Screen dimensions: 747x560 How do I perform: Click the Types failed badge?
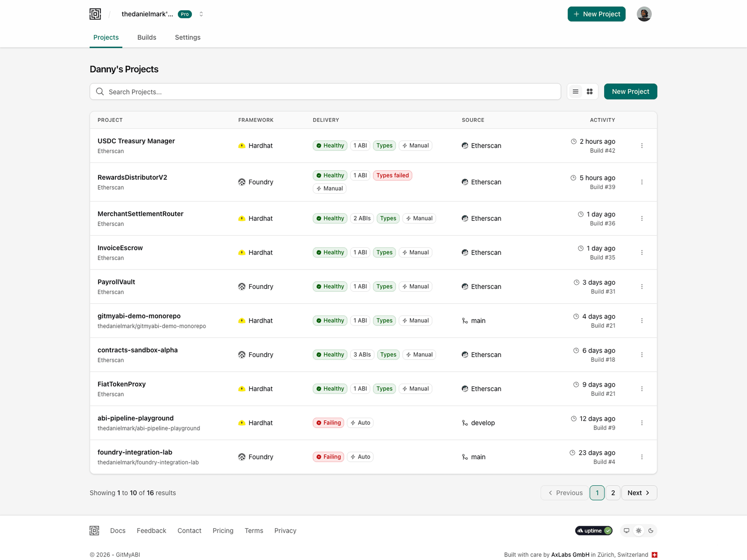click(392, 175)
